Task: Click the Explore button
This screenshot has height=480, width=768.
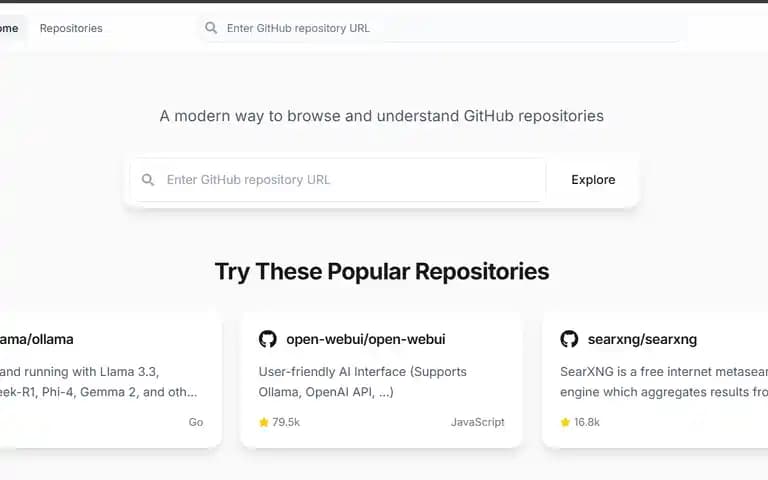Action: [593, 180]
